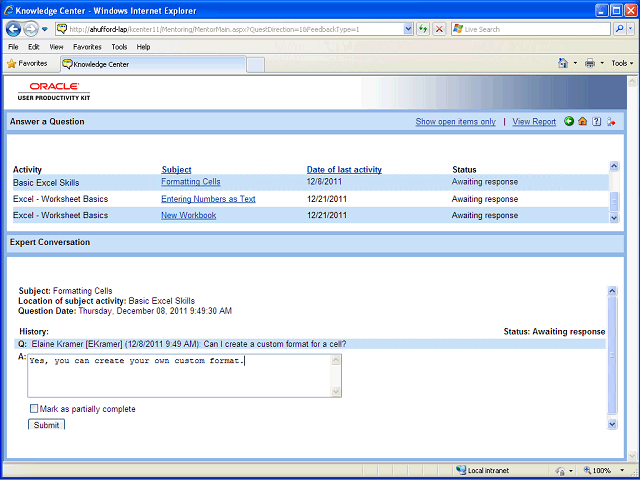Click the Basic Excel Skills activity cell
Viewport: 640px width, 480px height.
tap(46, 183)
